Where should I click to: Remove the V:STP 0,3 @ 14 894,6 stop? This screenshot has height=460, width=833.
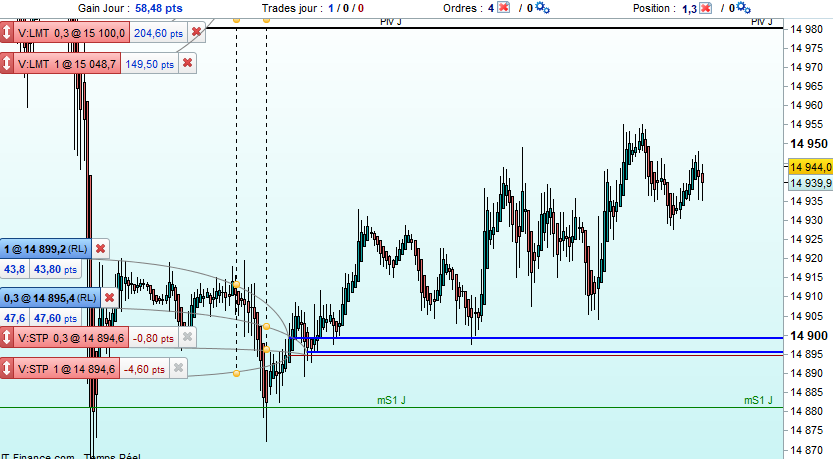coord(188,337)
